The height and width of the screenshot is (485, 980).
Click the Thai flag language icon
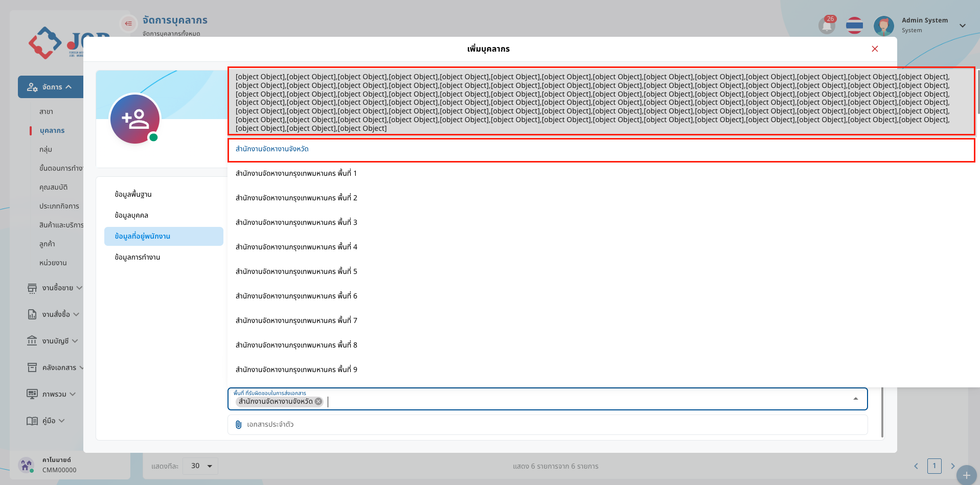pyautogui.click(x=854, y=25)
